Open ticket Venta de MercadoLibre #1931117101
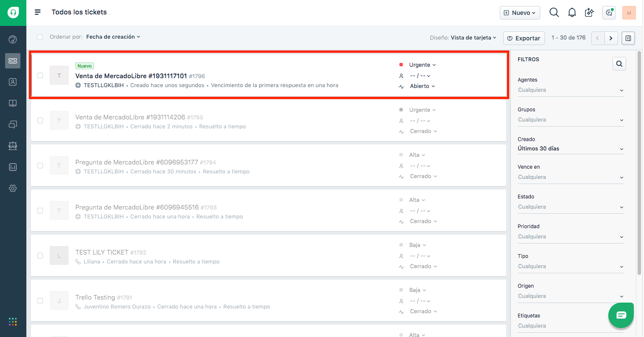The width and height of the screenshot is (644, 337). click(131, 76)
